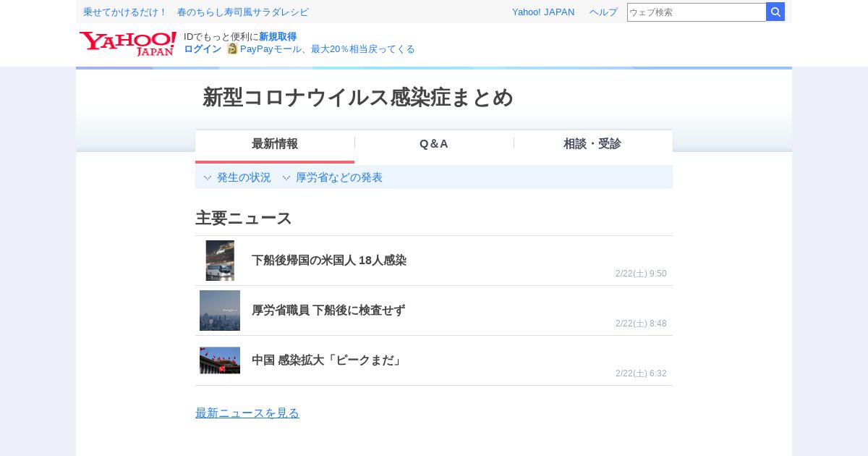868x456 pixels.
Task: Click 新規取得 to register ID
Action: click(278, 36)
